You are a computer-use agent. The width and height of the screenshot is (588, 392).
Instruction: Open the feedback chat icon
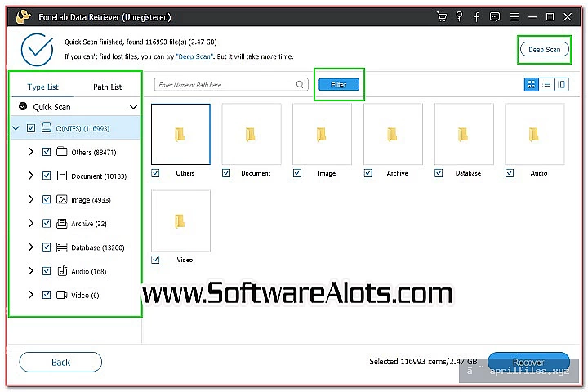click(495, 17)
